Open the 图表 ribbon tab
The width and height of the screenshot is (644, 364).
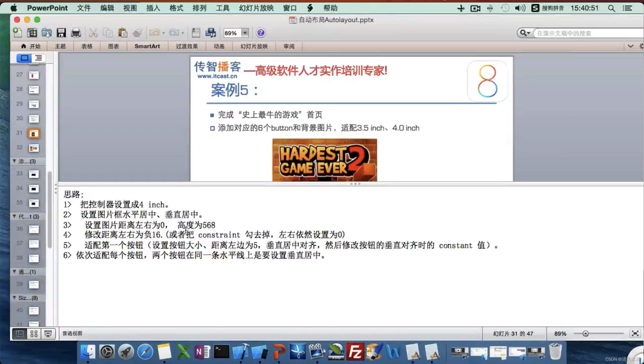114,46
